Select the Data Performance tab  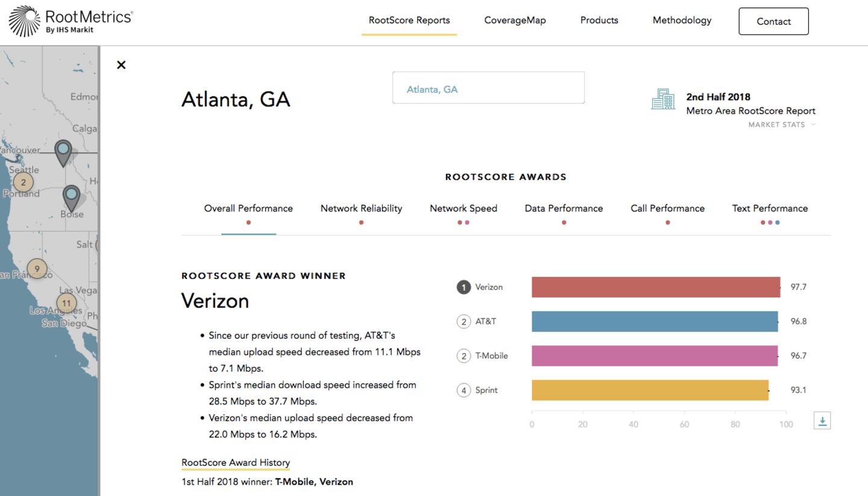pos(564,209)
